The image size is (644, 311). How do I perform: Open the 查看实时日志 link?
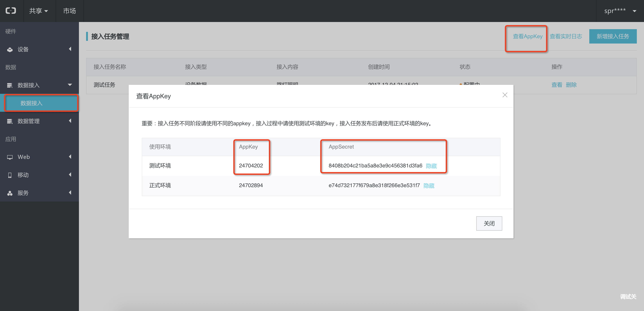[566, 36]
